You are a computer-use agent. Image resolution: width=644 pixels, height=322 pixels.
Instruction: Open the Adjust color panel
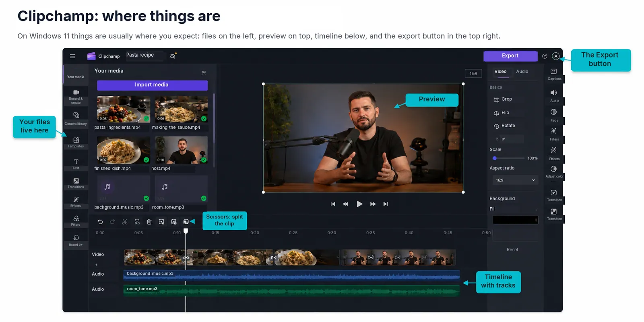pos(554,171)
